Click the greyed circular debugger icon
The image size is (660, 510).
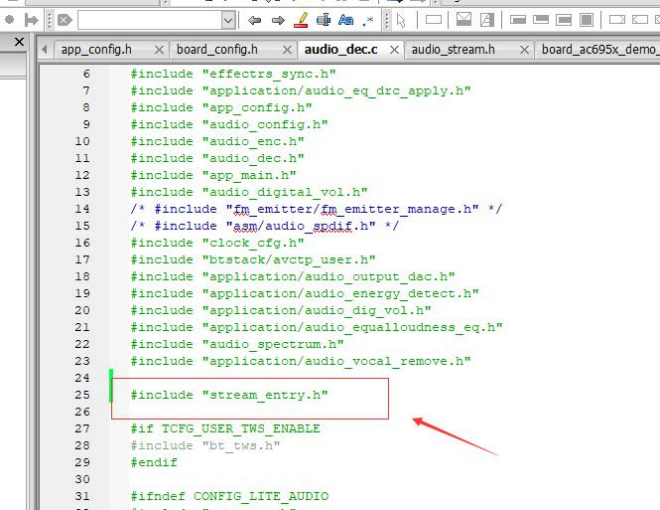click(x=9, y=19)
